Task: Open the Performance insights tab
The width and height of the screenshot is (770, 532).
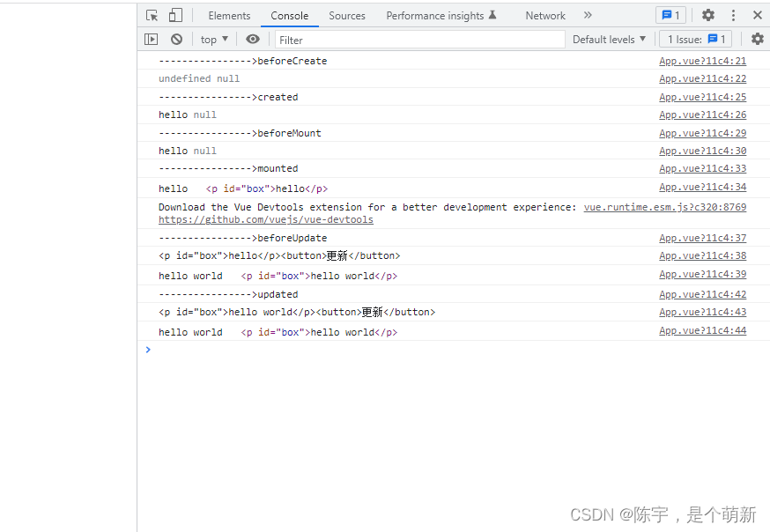Action: [x=441, y=16]
